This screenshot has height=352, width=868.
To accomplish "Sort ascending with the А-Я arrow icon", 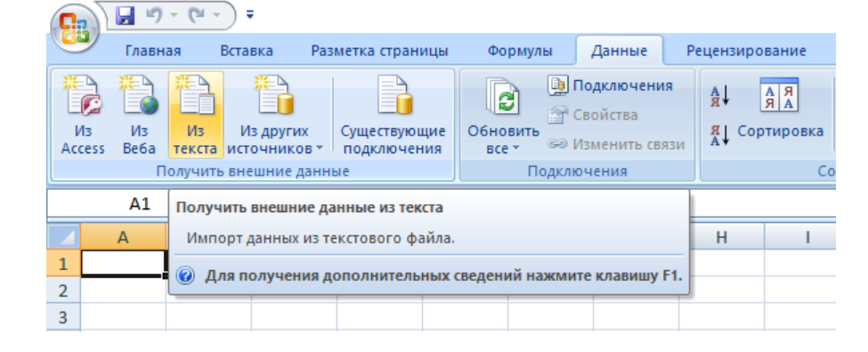I will click(x=719, y=96).
